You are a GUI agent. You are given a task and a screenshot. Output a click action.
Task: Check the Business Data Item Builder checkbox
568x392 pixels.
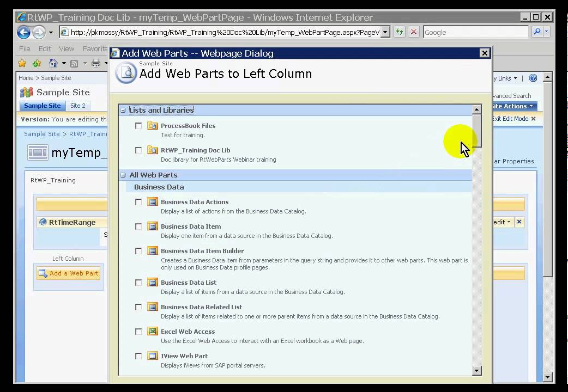coord(138,250)
